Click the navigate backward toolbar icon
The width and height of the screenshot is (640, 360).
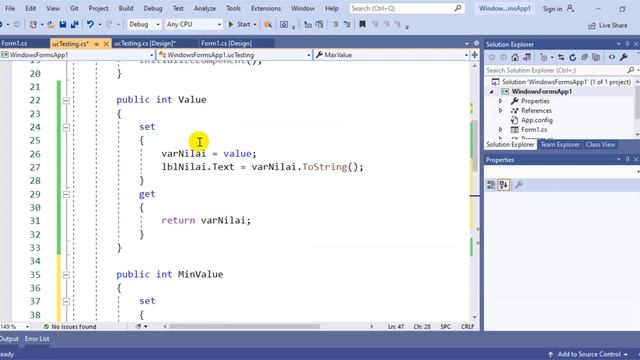(x=2, y=25)
